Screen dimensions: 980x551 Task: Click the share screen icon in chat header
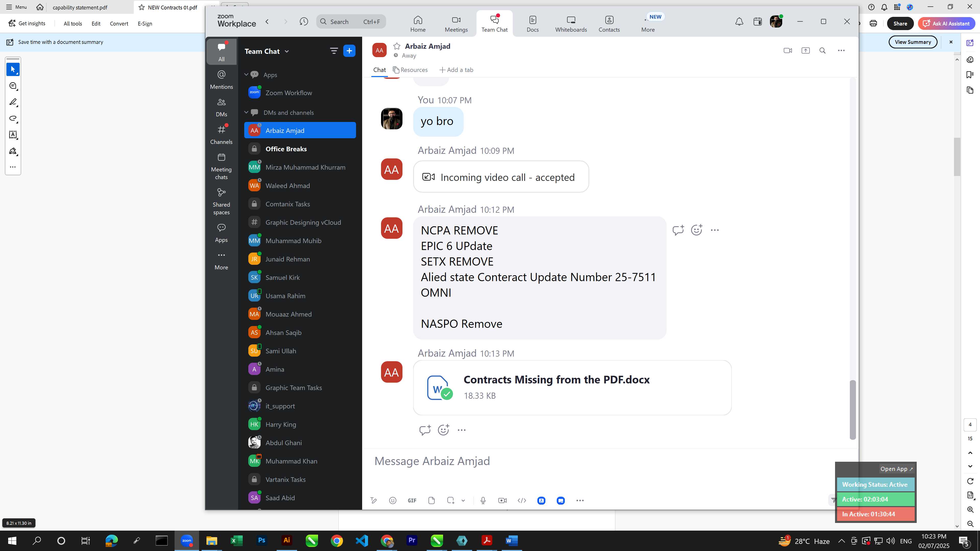(805, 51)
